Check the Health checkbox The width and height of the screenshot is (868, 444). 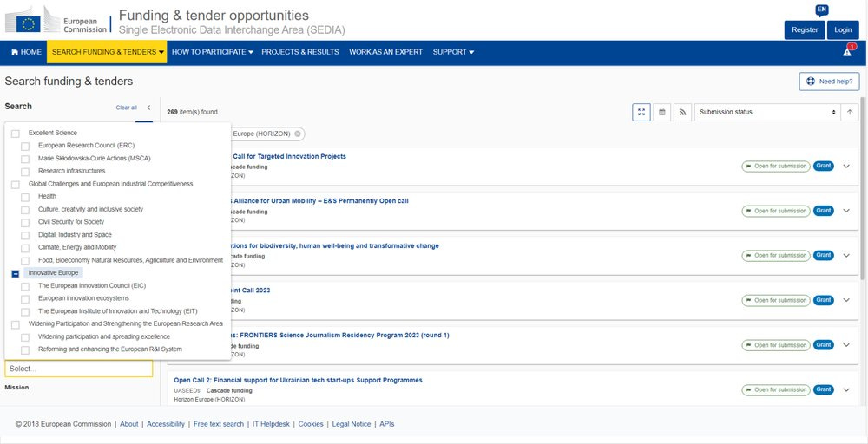[25, 197]
